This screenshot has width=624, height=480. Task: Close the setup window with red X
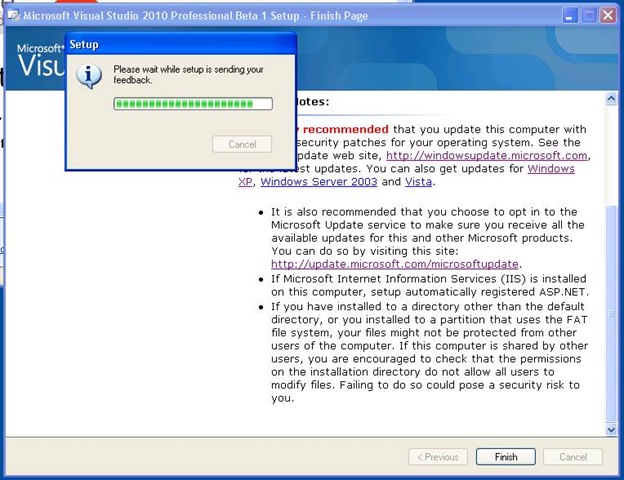pos(608,16)
